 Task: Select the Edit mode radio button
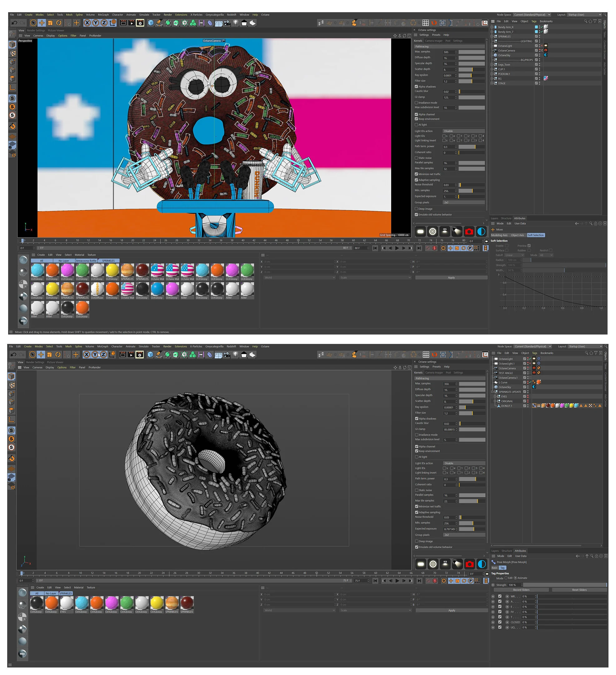506,578
